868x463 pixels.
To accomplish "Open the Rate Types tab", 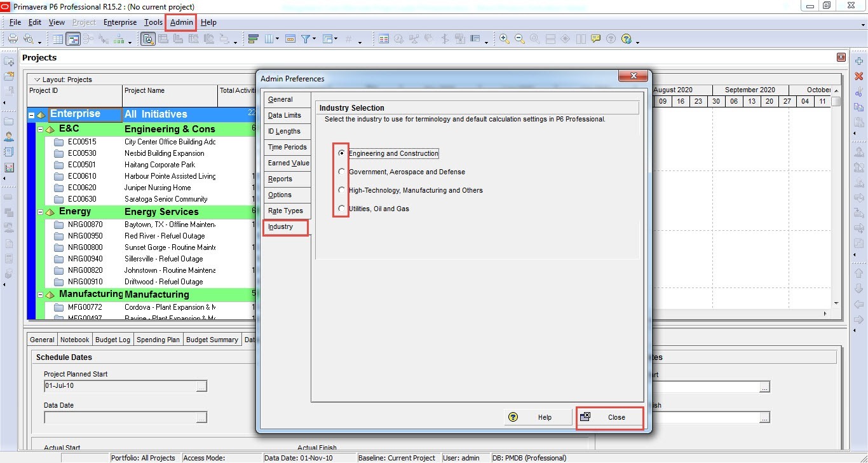I will (x=286, y=211).
